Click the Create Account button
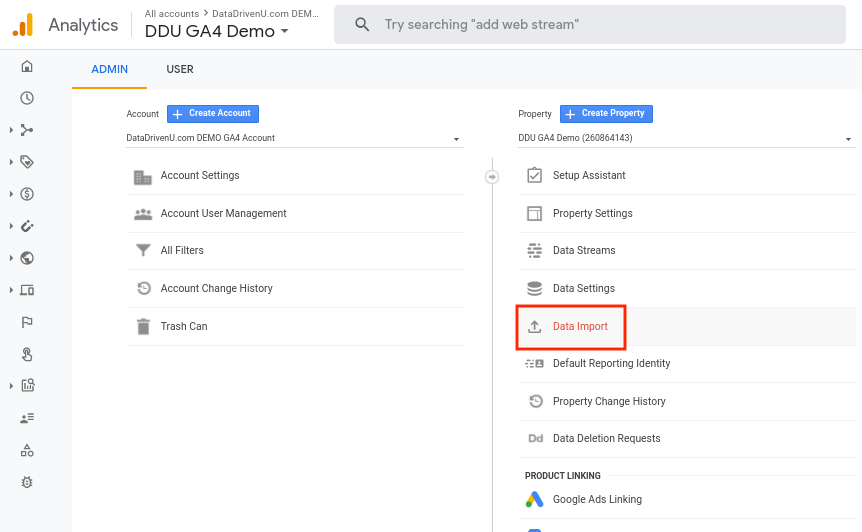862x532 pixels. tap(213, 114)
